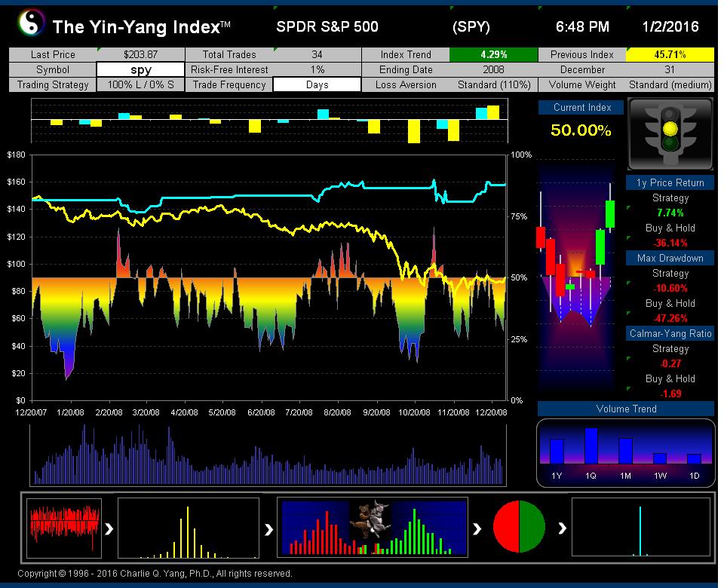Click the 12/20/07 date axis label

pyautogui.click(x=31, y=412)
